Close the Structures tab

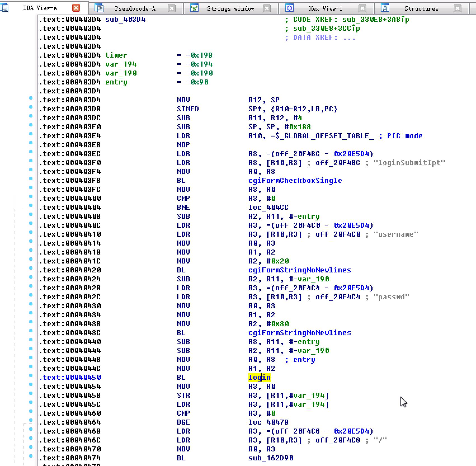click(x=458, y=8)
